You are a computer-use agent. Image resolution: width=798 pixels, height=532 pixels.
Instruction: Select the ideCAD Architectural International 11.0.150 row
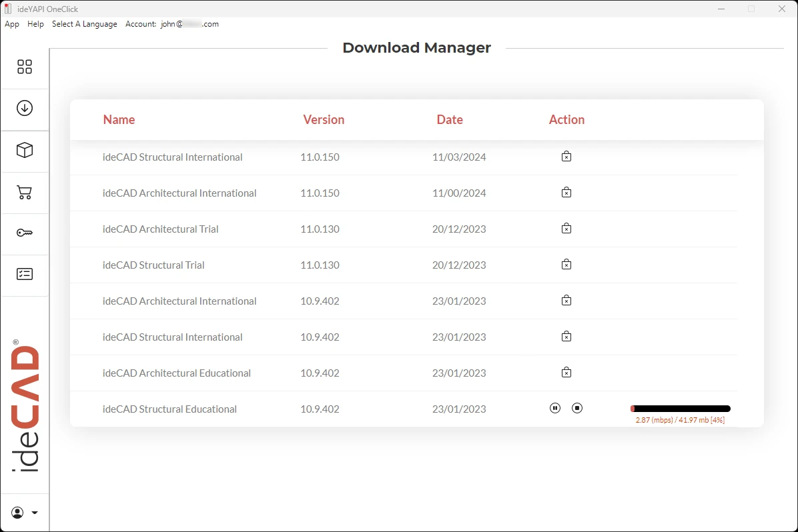click(179, 193)
